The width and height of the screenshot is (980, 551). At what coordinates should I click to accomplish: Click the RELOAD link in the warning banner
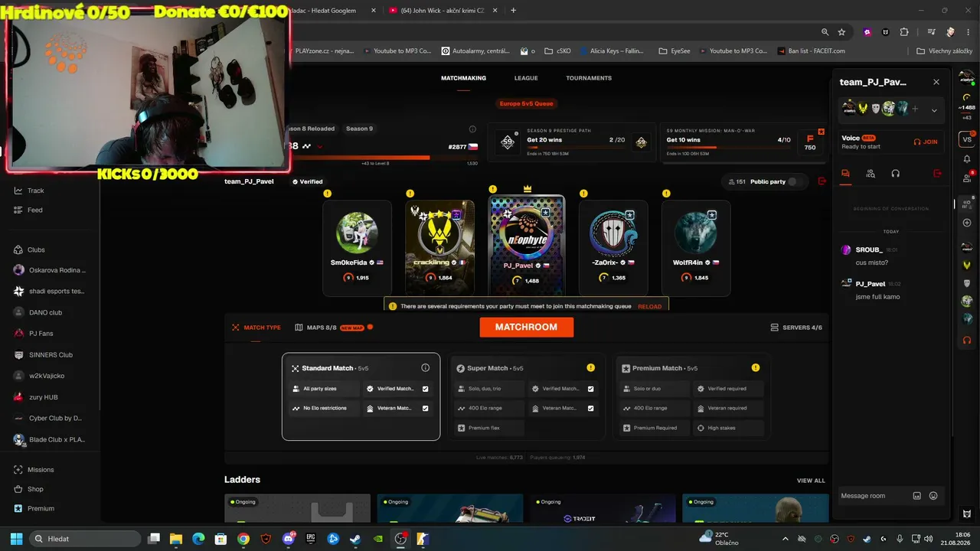click(x=649, y=306)
